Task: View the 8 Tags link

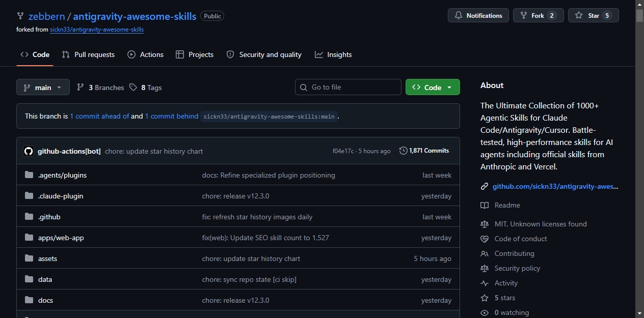Action: tap(146, 88)
